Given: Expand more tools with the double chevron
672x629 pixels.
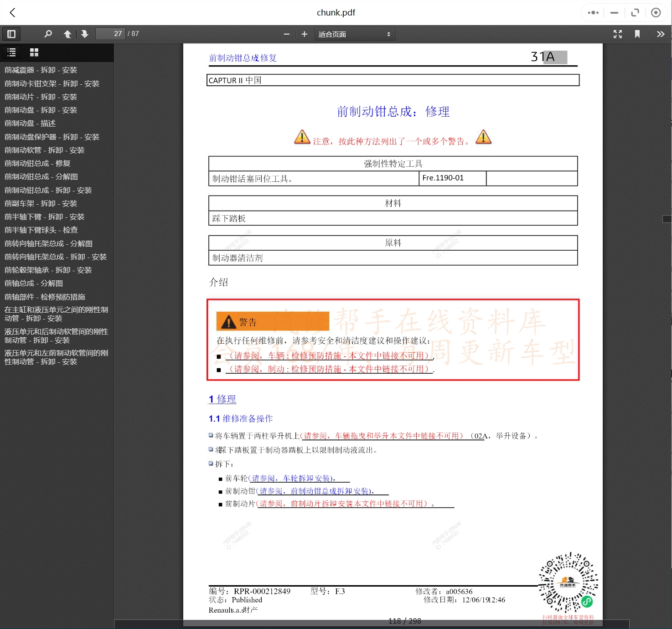Looking at the screenshot, I should (661, 34).
